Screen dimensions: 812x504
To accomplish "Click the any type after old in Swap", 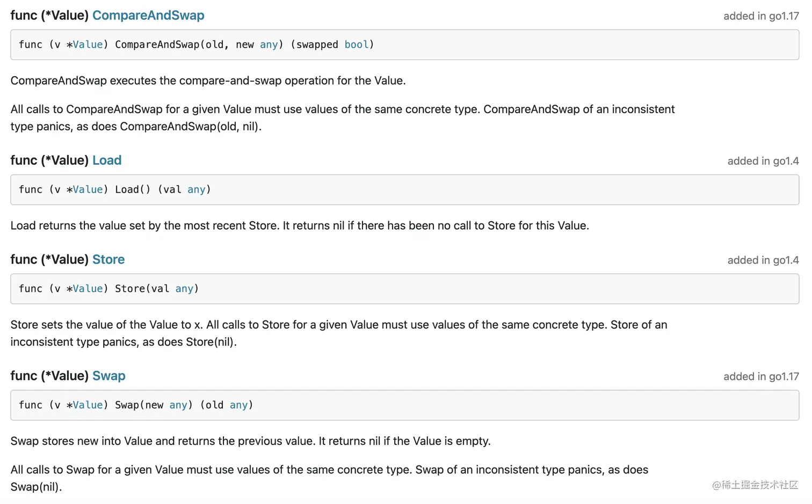I will tap(239, 405).
